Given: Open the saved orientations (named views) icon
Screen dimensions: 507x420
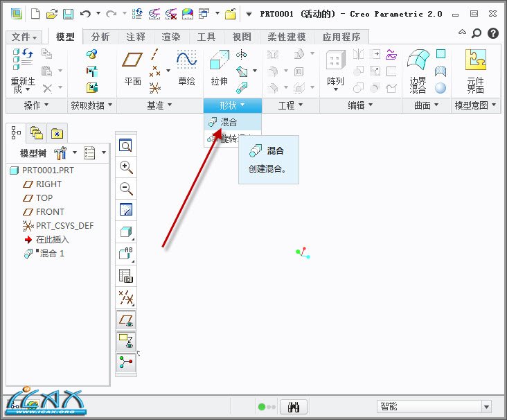Looking at the screenshot, I should [x=126, y=254].
